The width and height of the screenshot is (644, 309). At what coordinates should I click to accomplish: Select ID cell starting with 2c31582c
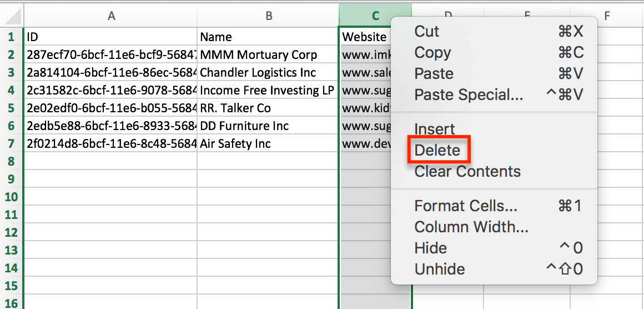coord(110,90)
